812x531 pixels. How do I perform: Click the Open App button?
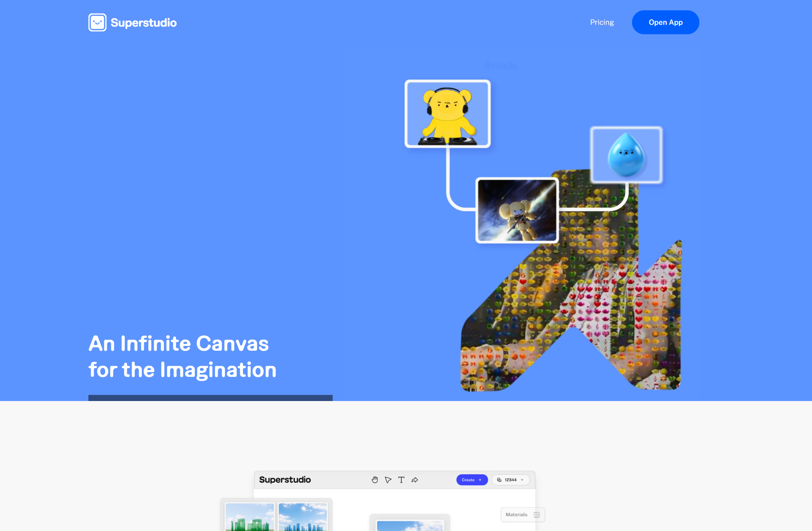pos(665,23)
